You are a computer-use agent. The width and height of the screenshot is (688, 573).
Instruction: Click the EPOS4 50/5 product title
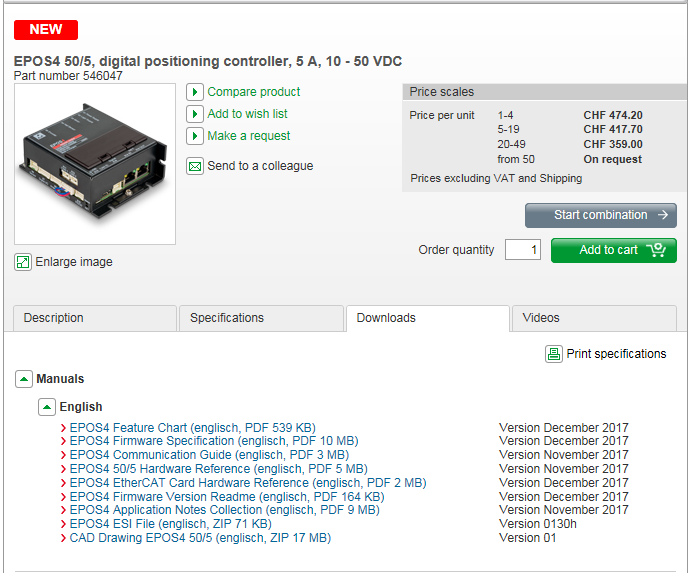point(208,61)
